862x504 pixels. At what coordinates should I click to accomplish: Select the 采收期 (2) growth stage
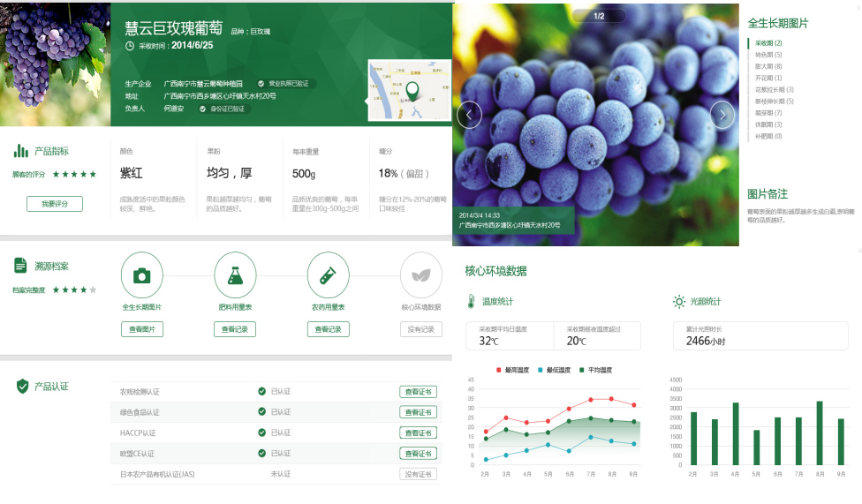768,43
